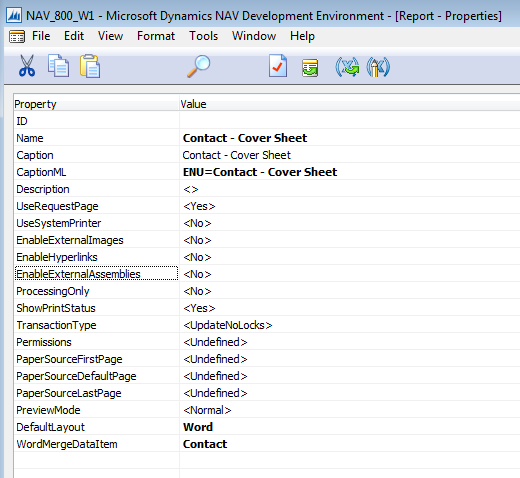Click the EnableHyperlinks <No> value
Screen dimensions: 520x478
[x=197, y=257]
